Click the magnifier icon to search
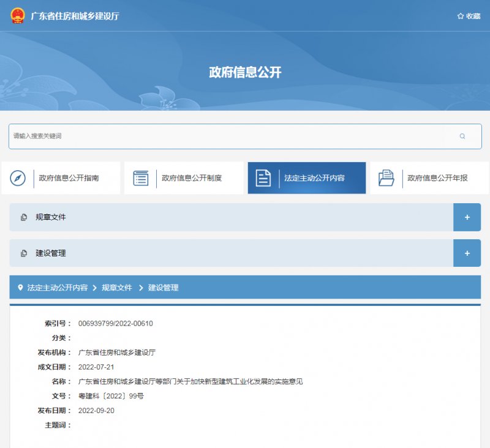This screenshot has height=448, width=490. (x=462, y=136)
